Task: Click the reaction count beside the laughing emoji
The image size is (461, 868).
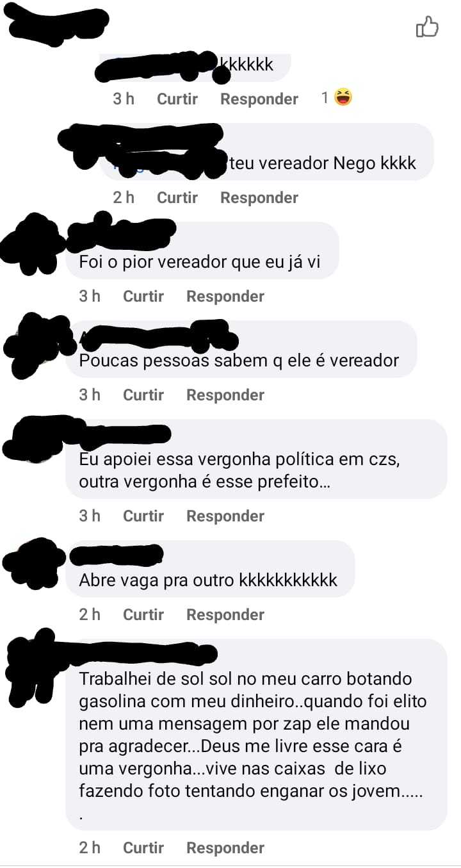Action: (x=325, y=98)
